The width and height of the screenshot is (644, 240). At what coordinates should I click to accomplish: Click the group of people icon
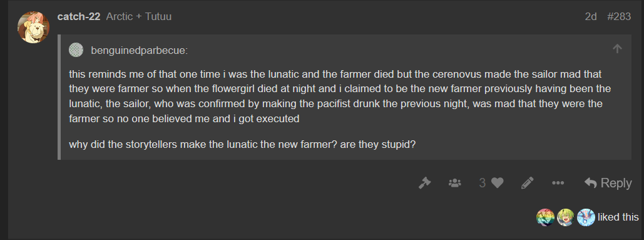point(454,183)
